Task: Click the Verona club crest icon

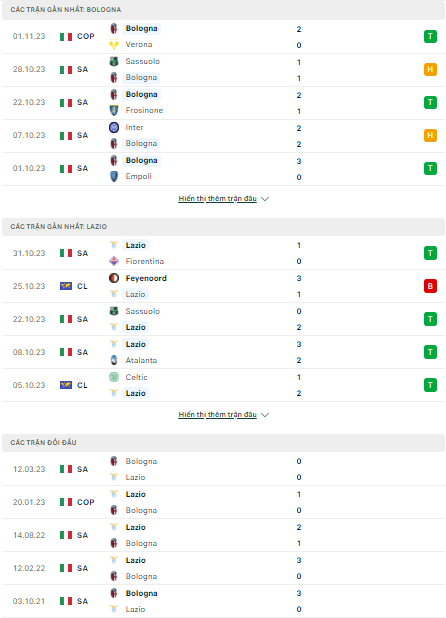Action: pyautogui.click(x=114, y=45)
